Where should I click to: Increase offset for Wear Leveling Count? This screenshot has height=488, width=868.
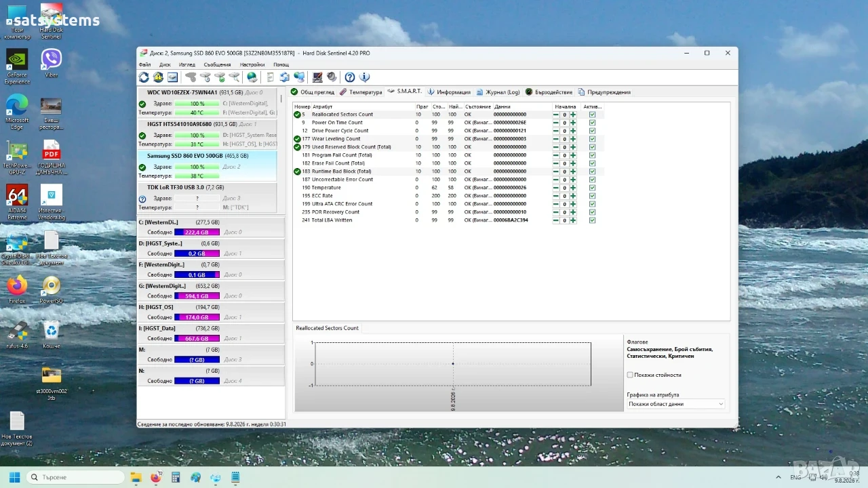pyautogui.click(x=573, y=139)
